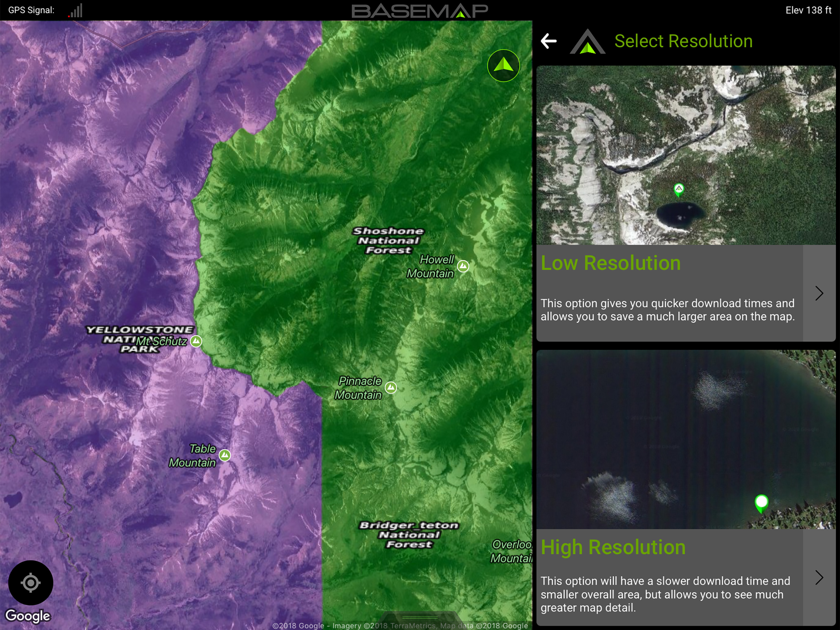
Task: Tap the Howell Mountain peak marker
Action: point(463,266)
